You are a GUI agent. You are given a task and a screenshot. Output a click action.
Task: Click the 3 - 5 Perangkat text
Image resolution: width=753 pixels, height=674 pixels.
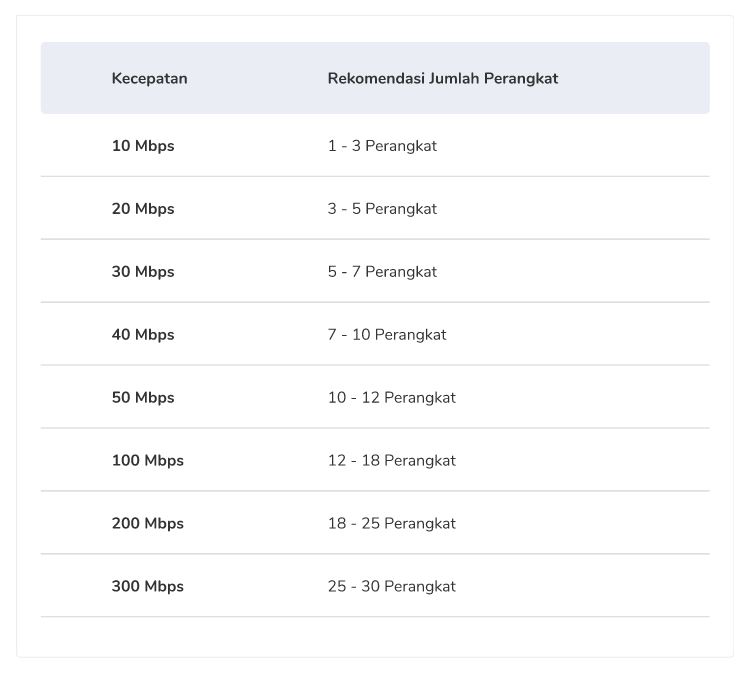pos(382,208)
